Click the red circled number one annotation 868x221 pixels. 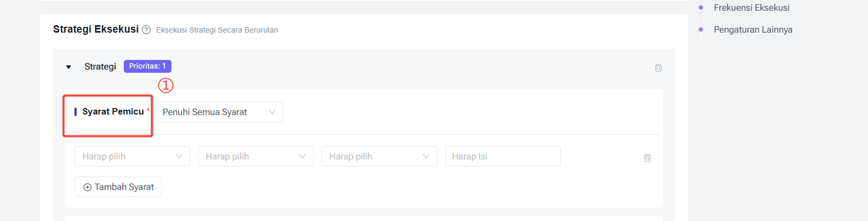click(x=166, y=85)
